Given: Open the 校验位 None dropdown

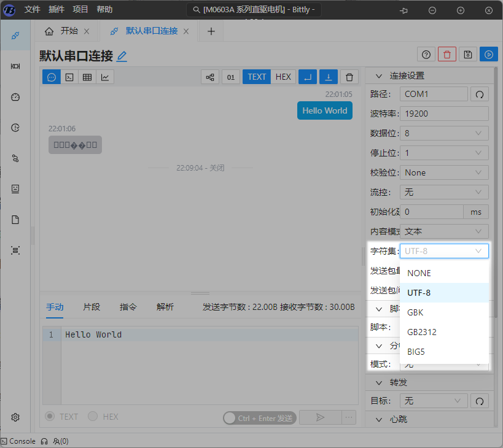Looking at the screenshot, I should [443, 172].
